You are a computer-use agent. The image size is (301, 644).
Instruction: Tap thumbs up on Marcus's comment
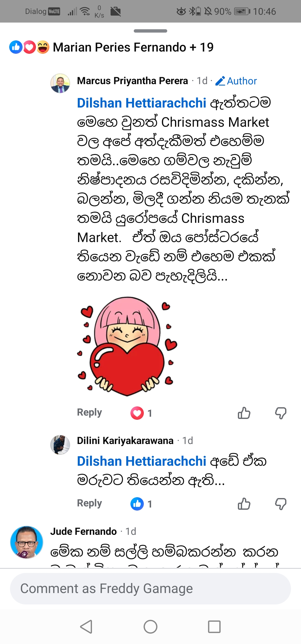click(244, 413)
